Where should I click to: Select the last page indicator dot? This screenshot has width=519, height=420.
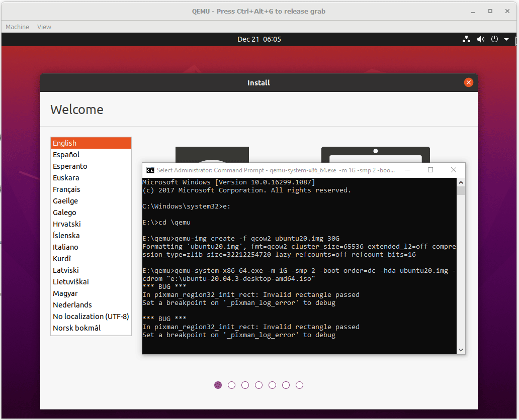tap(299, 385)
